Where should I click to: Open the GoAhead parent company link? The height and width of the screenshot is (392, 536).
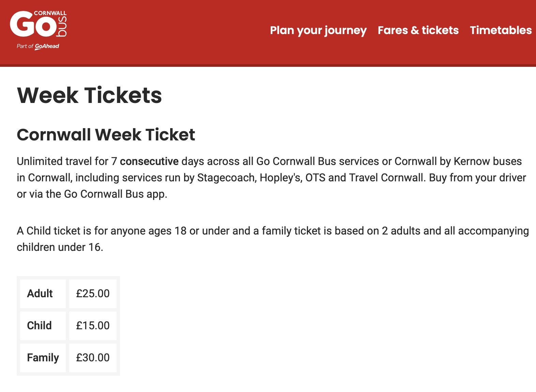click(47, 46)
